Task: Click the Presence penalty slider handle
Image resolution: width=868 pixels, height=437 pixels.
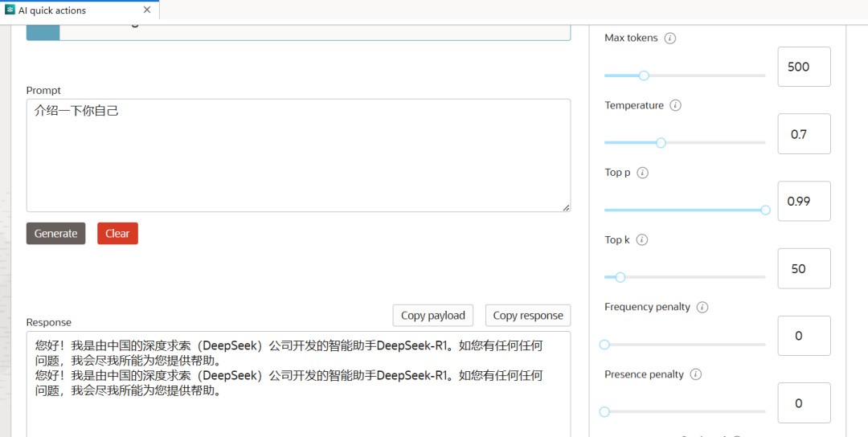Action: click(x=604, y=411)
